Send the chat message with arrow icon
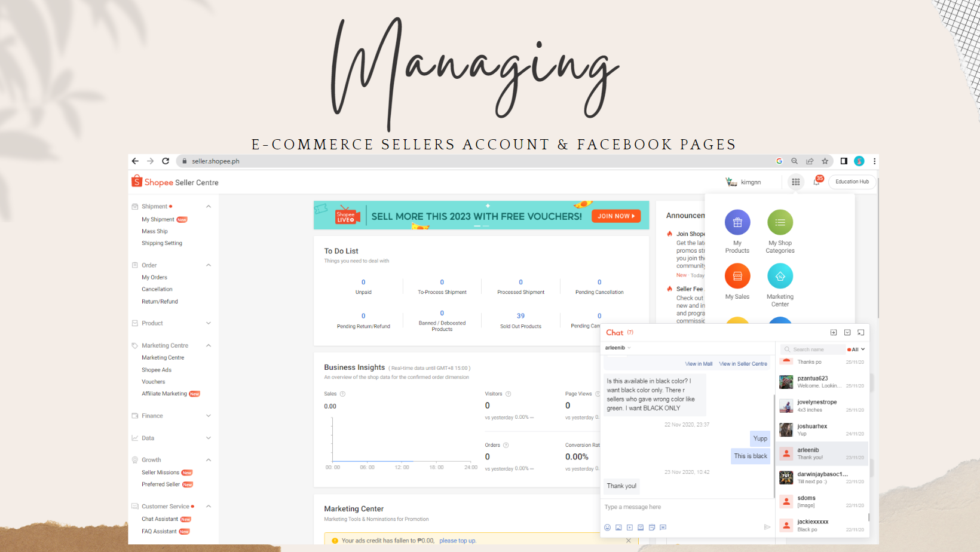The width and height of the screenshot is (980, 552). click(767, 527)
